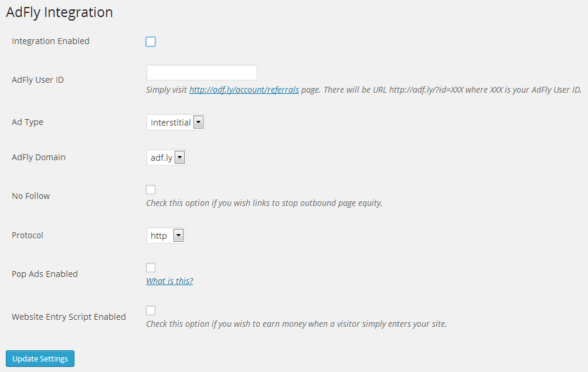
Task: Open the Protocol dropdown showing http
Action: 166,235
